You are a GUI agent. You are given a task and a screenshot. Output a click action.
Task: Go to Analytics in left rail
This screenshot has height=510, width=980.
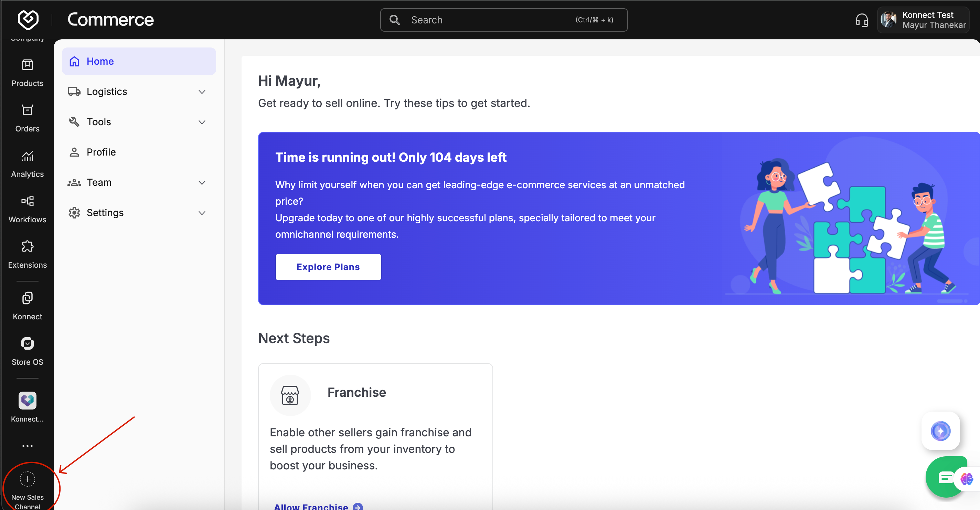coord(28,164)
